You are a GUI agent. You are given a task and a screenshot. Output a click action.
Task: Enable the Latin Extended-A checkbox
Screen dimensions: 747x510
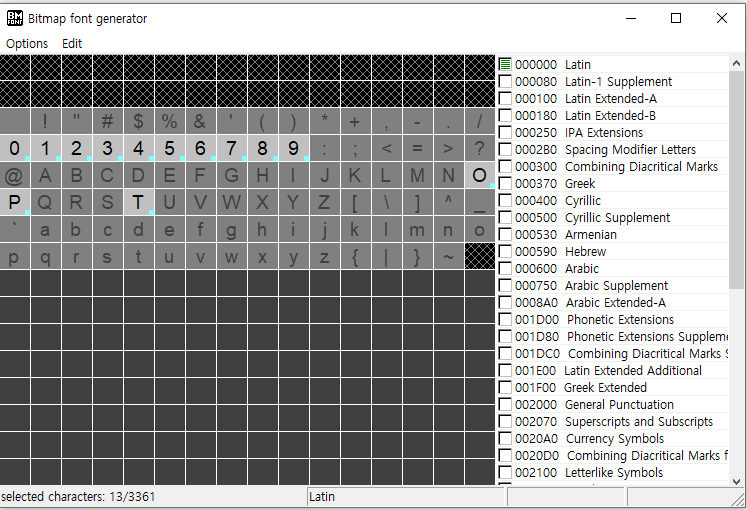tap(505, 99)
